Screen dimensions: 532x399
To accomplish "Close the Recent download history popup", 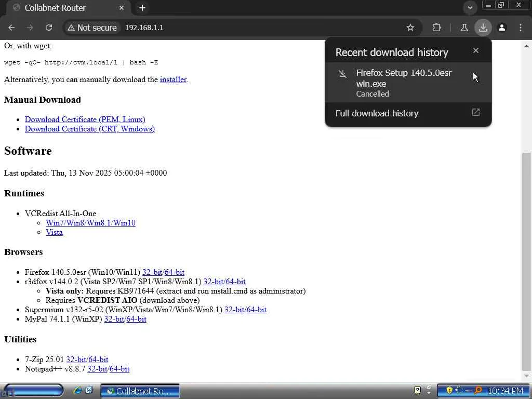I will click(476, 50).
